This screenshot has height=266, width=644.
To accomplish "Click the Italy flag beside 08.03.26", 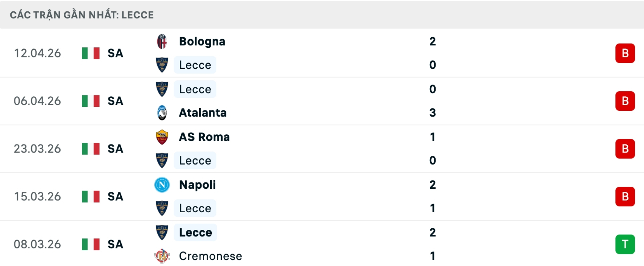I will point(91,244).
